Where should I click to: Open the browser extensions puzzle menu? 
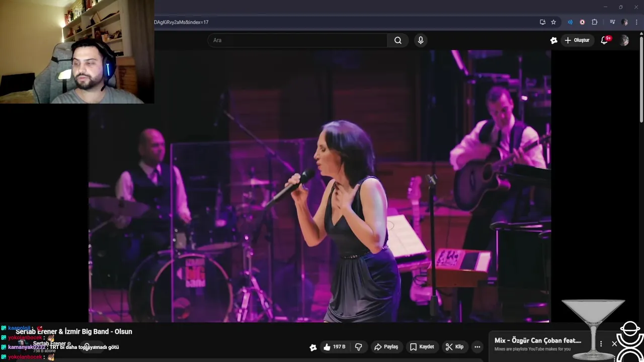pos(594,22)
